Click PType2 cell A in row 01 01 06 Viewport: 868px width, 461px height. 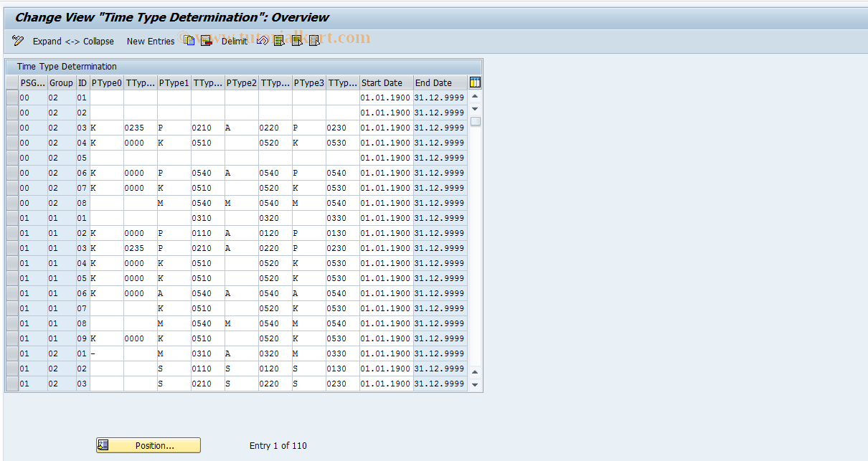tap(242, 293)
